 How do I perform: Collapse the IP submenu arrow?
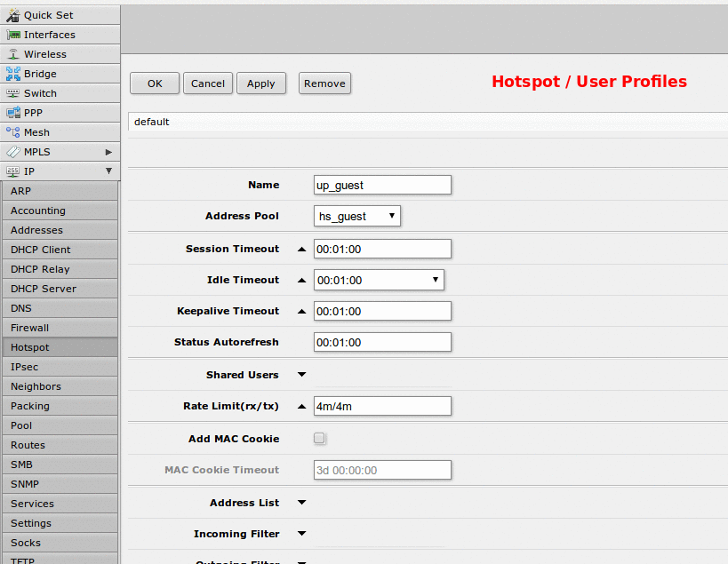click(108, 171)
